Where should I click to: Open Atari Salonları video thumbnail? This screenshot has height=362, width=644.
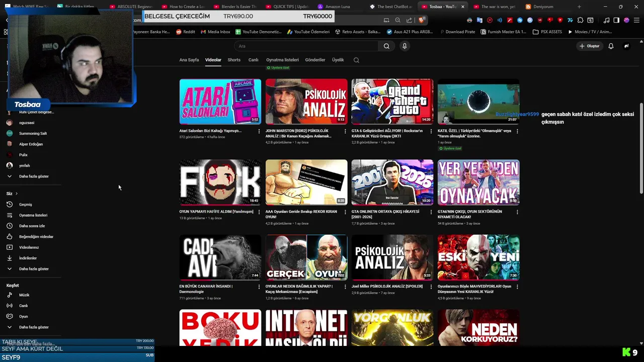pos(220,102)
